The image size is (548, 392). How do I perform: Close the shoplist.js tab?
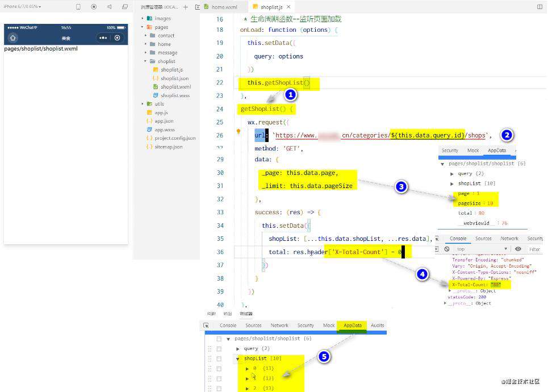[288, 7]
